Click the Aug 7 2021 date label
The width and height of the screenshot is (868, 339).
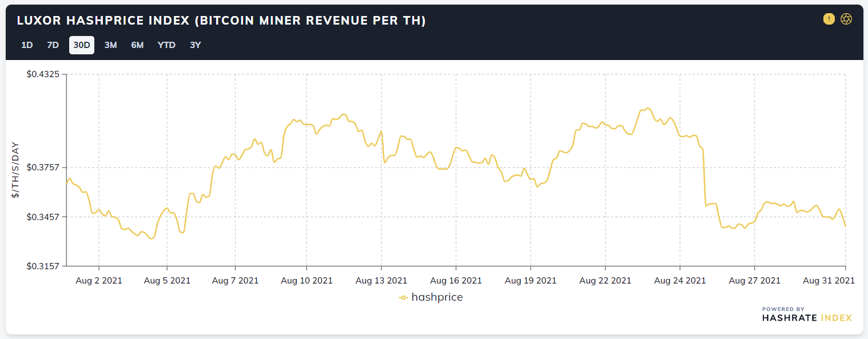pos(235,281)
